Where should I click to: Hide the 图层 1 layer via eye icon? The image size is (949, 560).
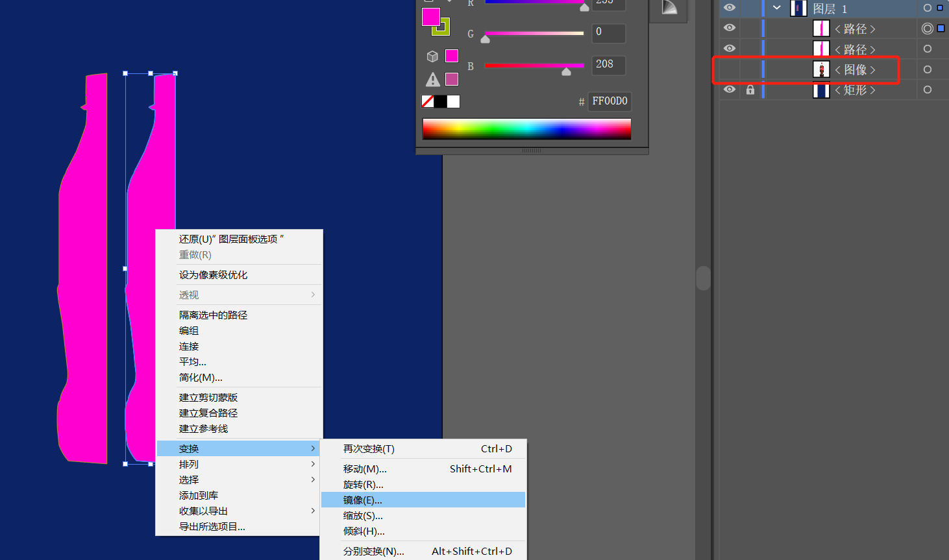pos(730,8)
